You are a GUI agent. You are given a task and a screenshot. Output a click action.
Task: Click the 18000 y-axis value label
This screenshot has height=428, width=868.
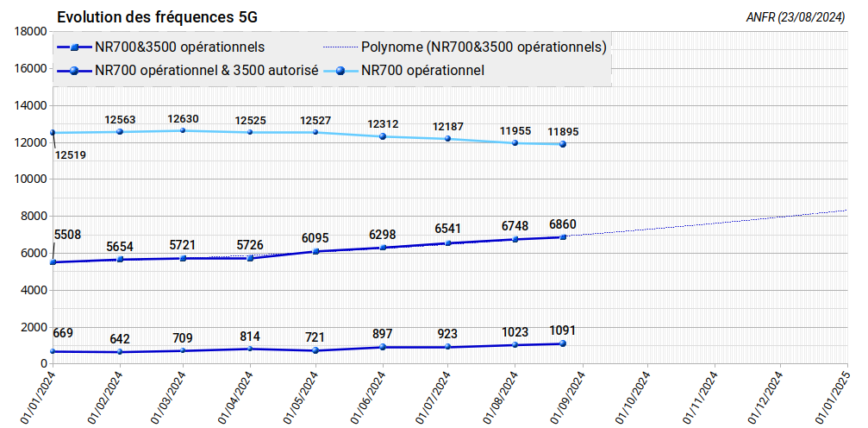tap(29, 32)
